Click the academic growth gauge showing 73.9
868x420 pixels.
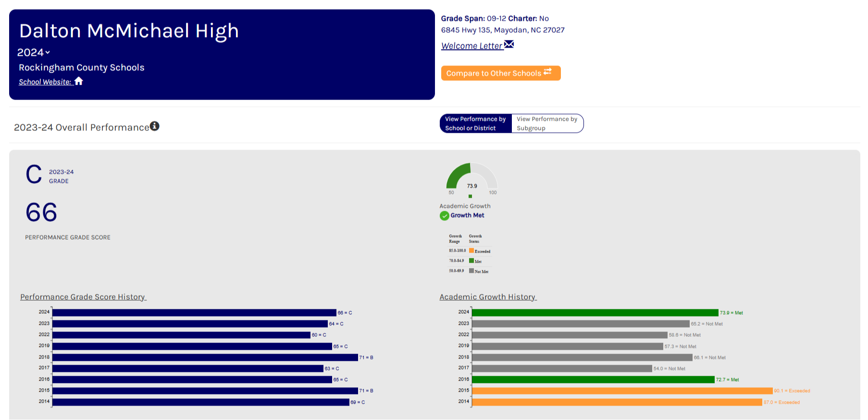[471, 178]
